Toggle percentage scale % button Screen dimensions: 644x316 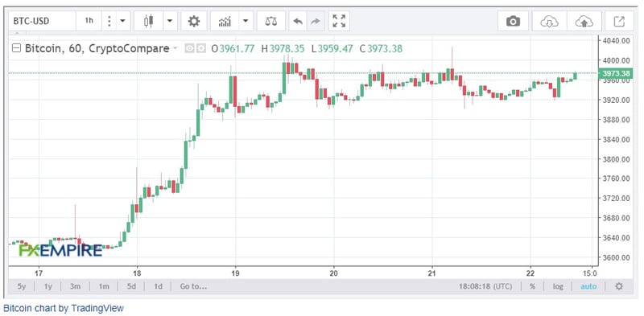pos(532,286)
